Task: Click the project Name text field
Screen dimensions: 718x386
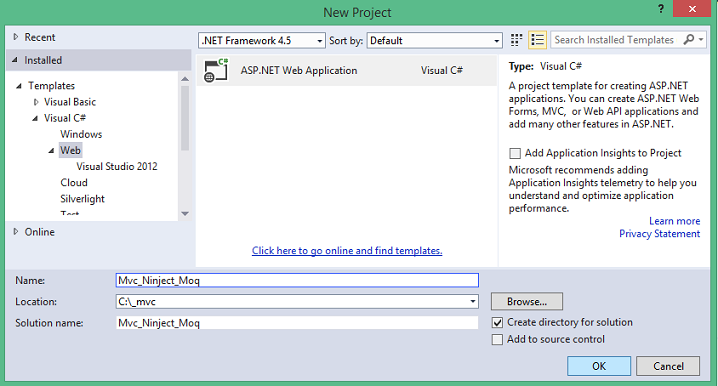Action: (x=297, y=280)
